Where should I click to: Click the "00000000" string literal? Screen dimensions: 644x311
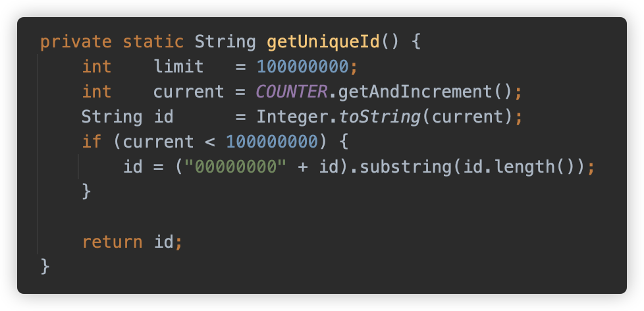coord(236,167)
